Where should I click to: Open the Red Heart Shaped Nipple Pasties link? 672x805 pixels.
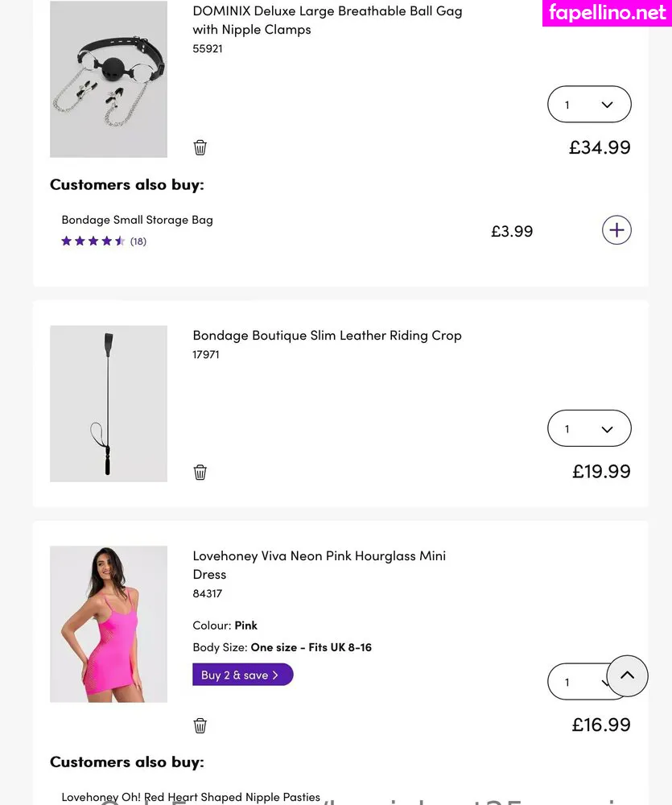pyautogui.click(x=191, y=797)
